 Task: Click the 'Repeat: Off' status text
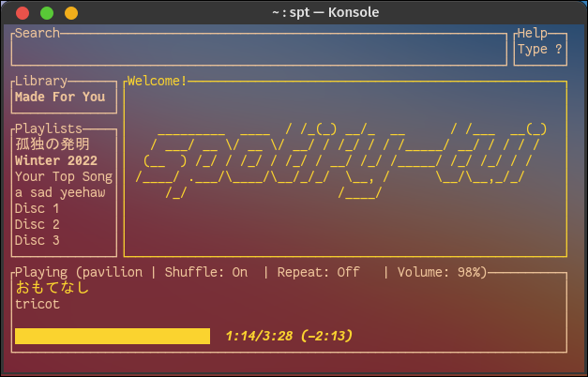click(318, 272)
